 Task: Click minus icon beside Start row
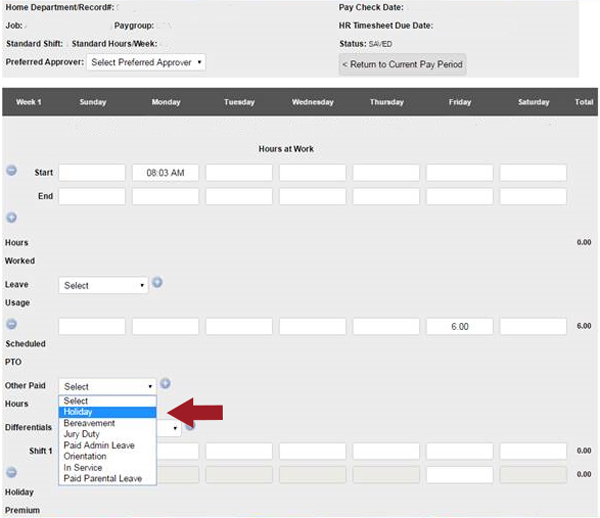(12, 171)
